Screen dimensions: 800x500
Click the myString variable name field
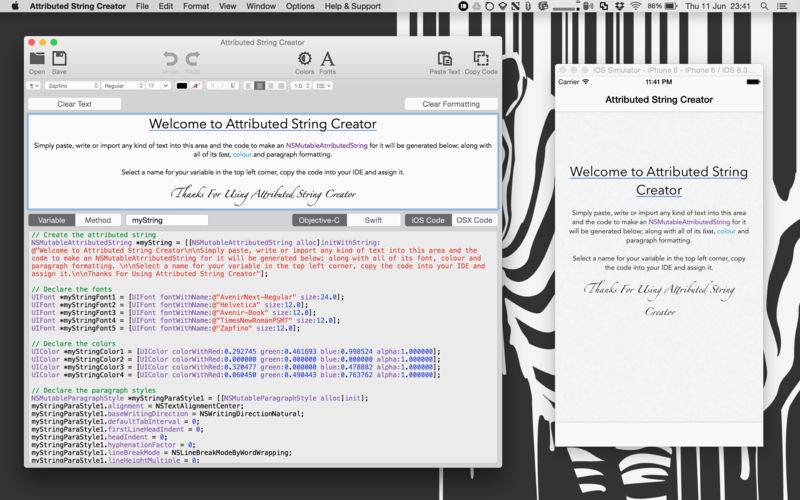pyautogui.click(x=167, y=220)
